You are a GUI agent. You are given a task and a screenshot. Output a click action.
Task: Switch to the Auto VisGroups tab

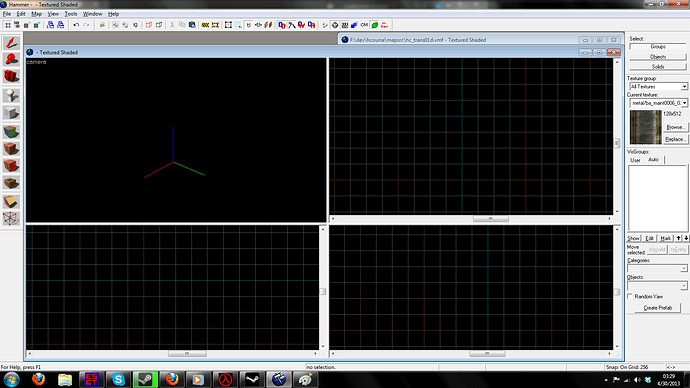653,160
